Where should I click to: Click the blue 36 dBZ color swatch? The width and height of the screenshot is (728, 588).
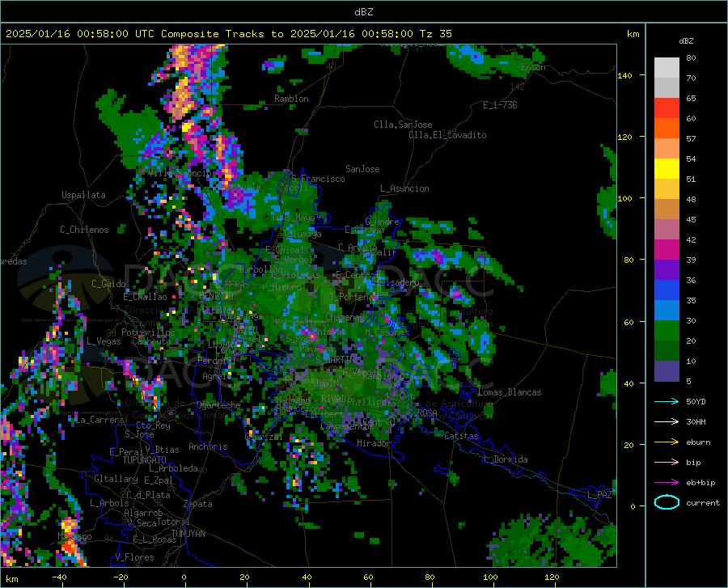(667, 290)
